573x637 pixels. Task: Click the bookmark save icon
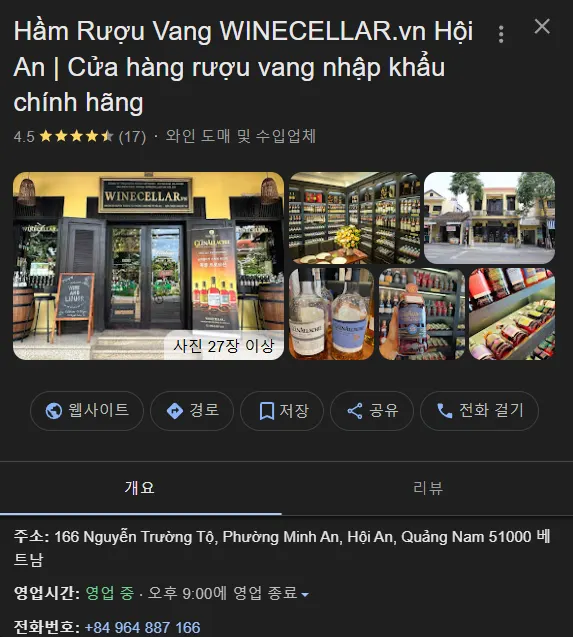point(267,411)
